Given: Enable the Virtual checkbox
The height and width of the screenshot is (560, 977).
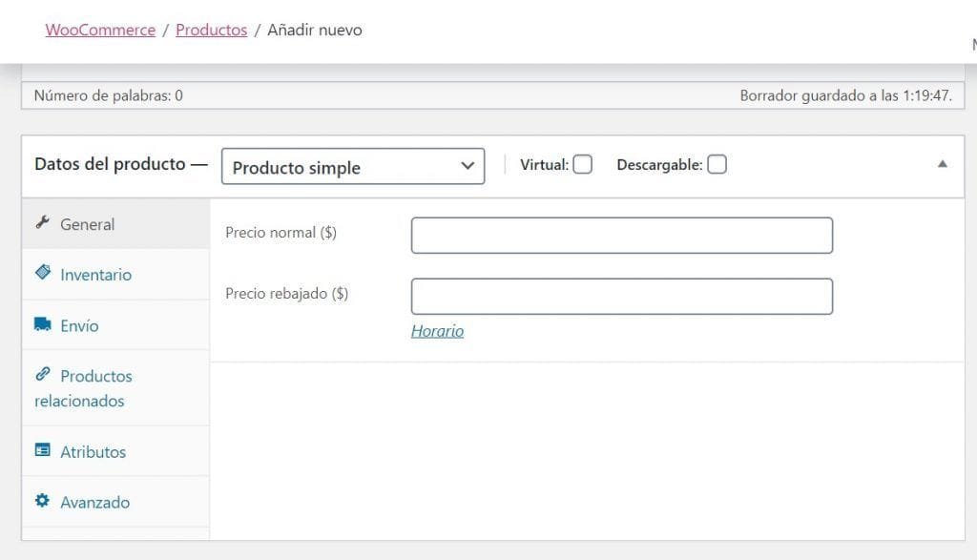Looking at the screenshot, I should [583, 164].
